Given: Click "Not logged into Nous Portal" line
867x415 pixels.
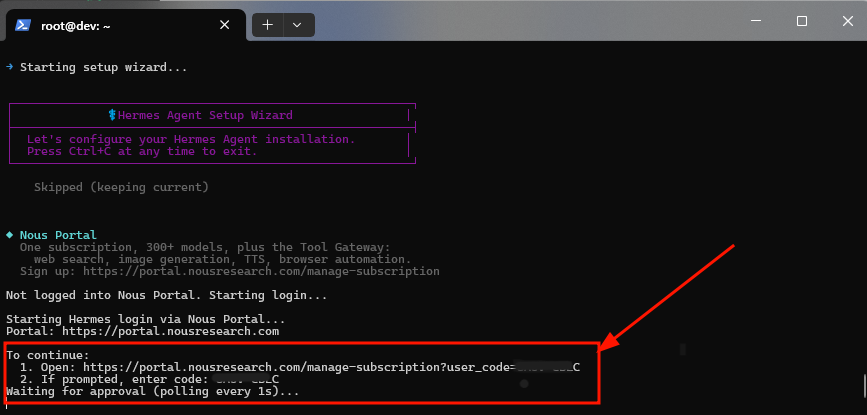Looking at the screenshot, I should point(166,296).
